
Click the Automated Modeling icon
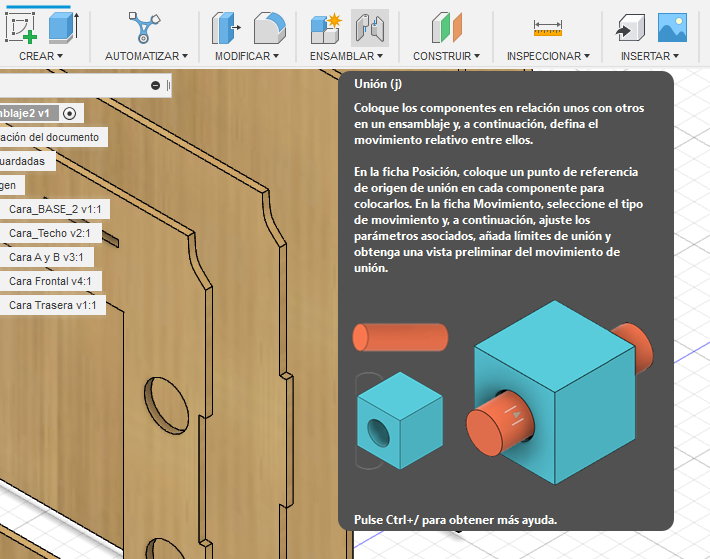coord(144,28)
